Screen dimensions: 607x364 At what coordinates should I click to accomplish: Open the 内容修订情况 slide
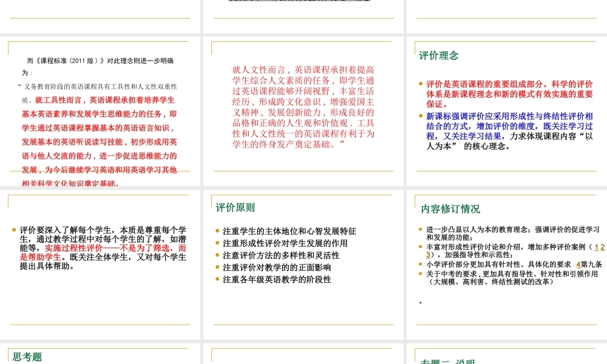(x=507, y=265)
